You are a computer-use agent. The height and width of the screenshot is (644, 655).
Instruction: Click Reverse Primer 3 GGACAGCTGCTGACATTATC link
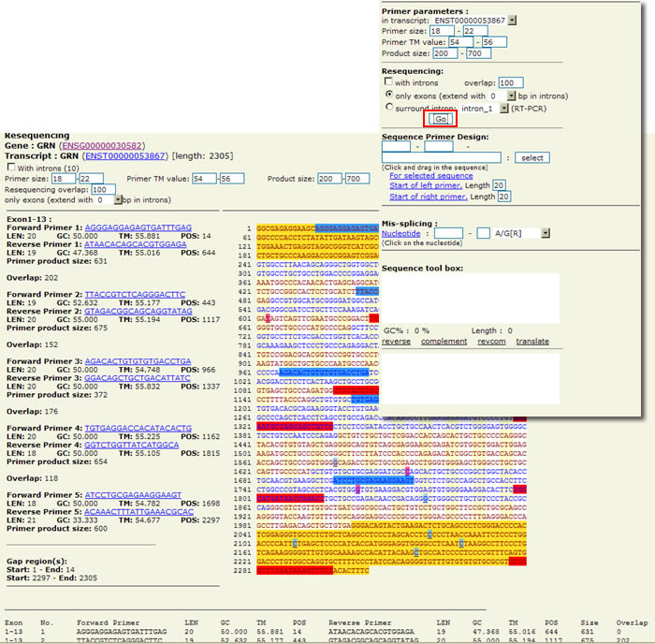click(137, 378)
